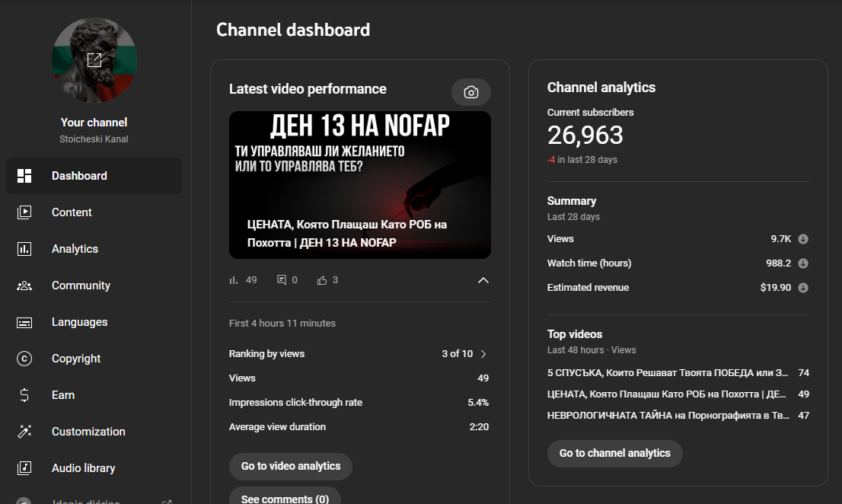The width and height of the screenshot is (842, 504).
Task: Click the 'Latest video performance' heading
Action: point(308,89)
